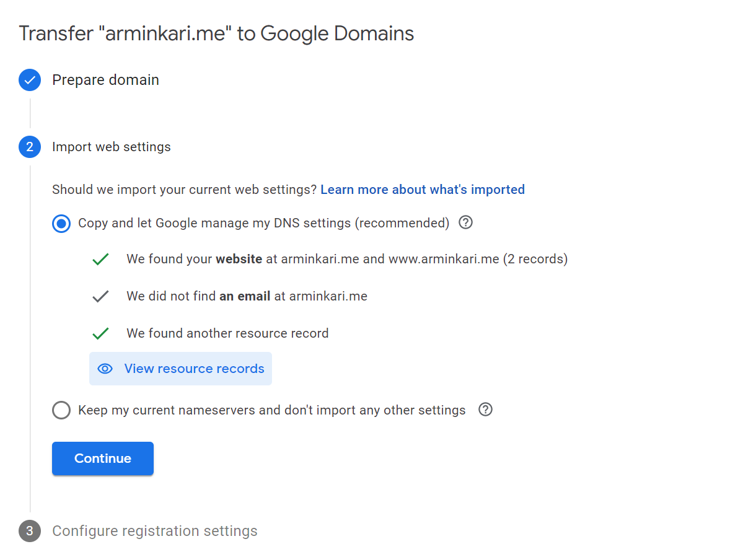Screen dimensions: 756x557
Task: Select the Copy and let Google manage radio button
Action: point(61,223)
